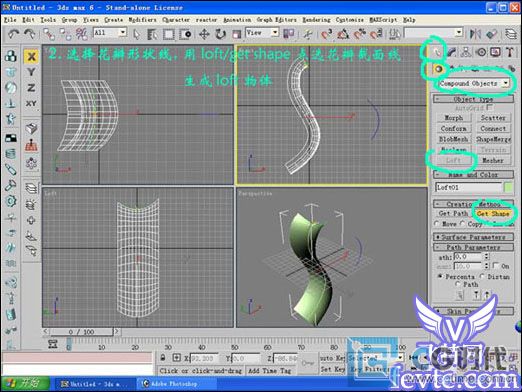Restrict to Y axis constraint

pyautogui.click(x=31, y=72)
